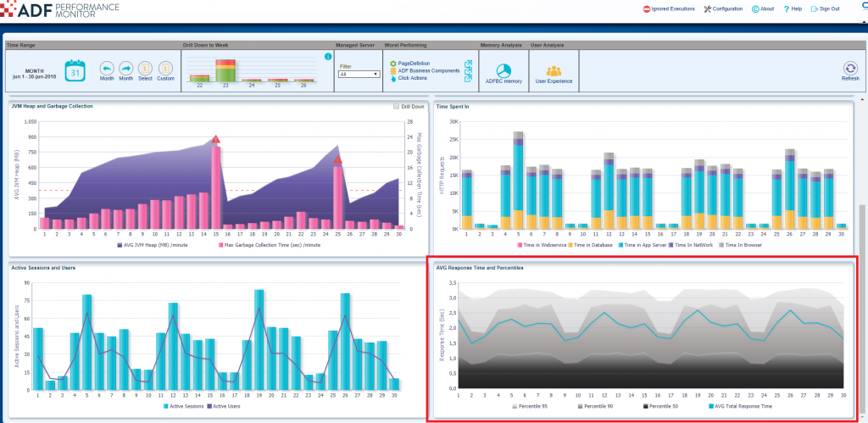The width and height of the screenshot is (868, 423).
Task: Go to previous month with left arrow
Action: tap(107, 68)
